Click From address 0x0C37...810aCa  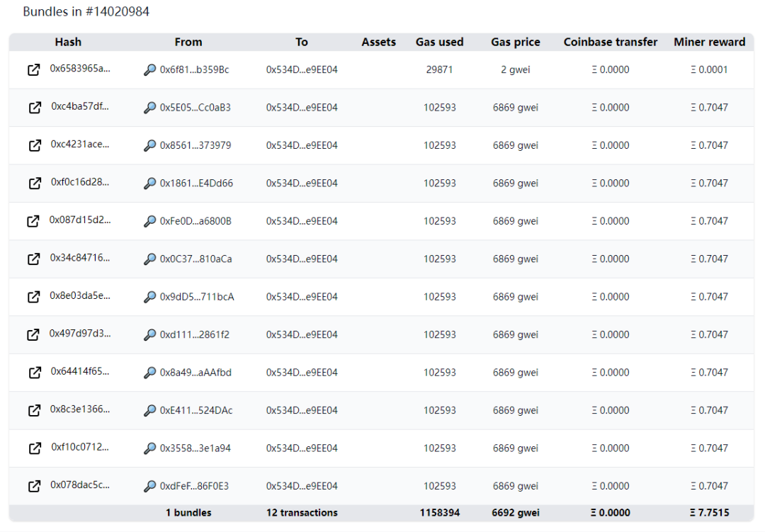click(x=195, y=259)
